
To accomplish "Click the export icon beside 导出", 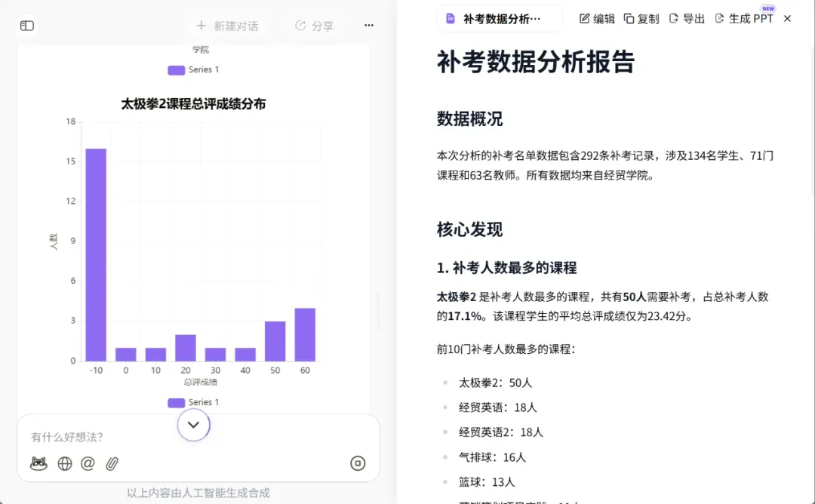I will (674, 19).
